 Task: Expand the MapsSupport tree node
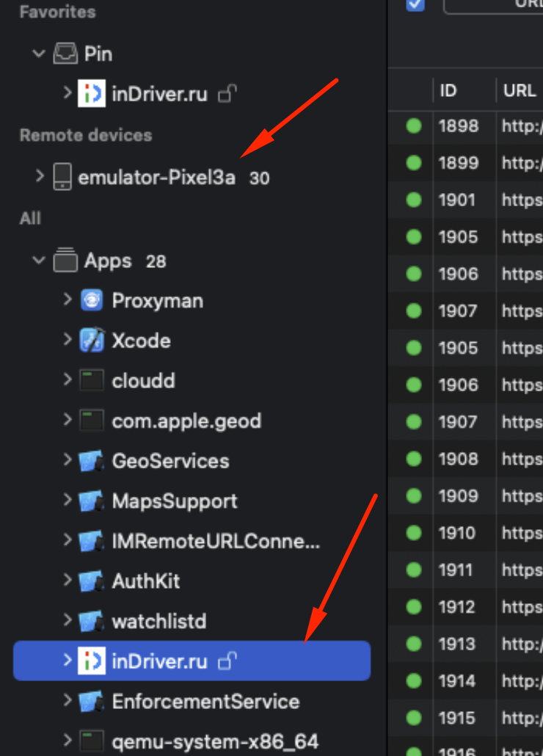68,500
